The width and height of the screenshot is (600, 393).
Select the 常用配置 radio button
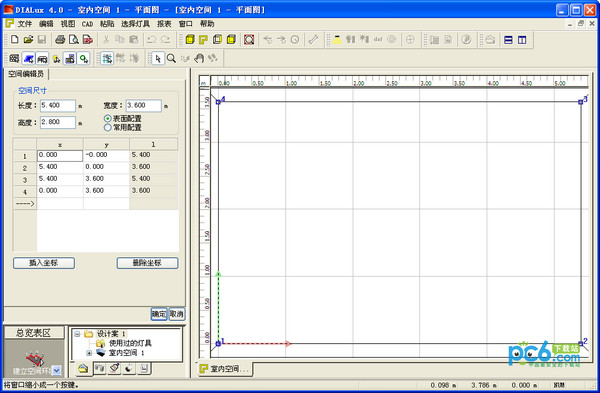pos(108,127)
